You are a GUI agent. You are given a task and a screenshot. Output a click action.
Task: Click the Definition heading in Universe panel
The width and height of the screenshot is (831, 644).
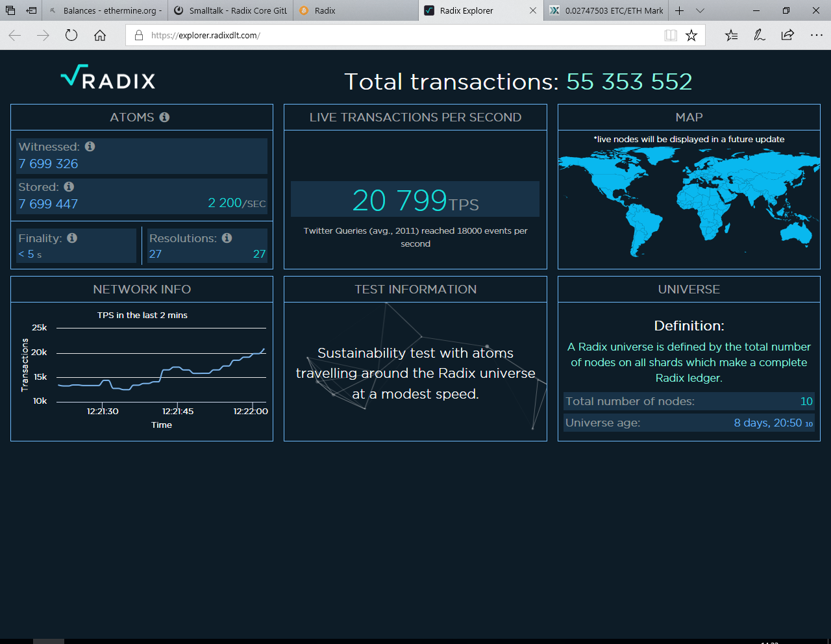(x=689, y=326)
